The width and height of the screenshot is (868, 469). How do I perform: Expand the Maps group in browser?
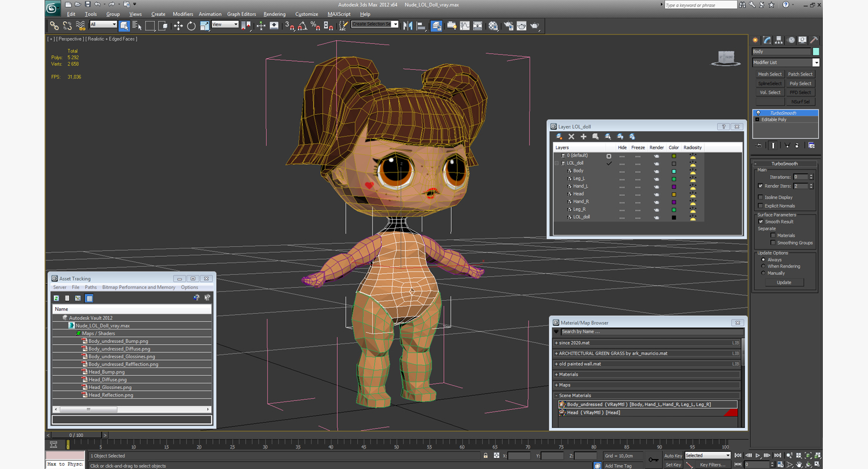557,385
